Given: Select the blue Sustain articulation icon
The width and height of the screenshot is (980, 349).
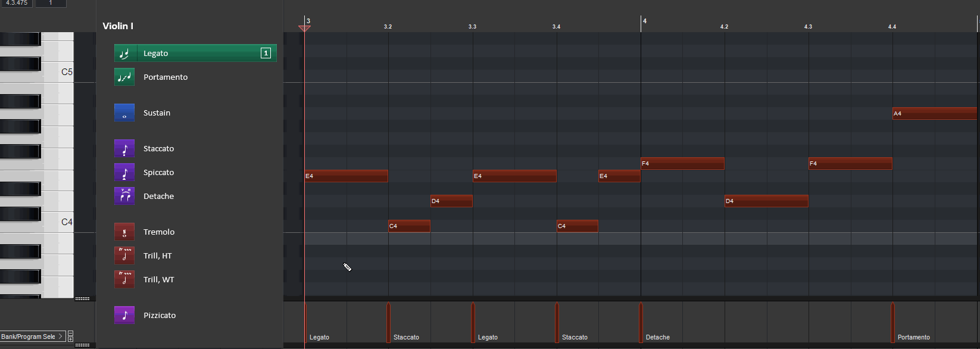Looking at the screenshot, I should (124, 113).
